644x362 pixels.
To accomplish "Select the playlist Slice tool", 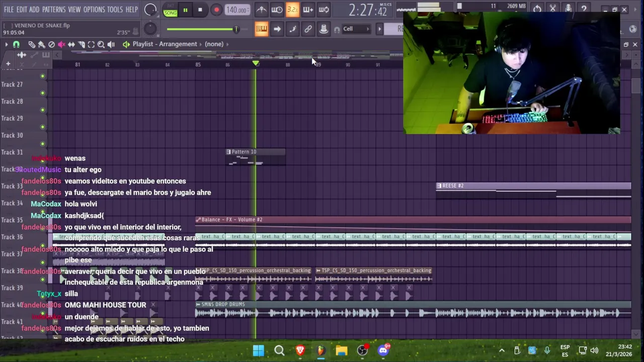I will (x=82, y=44).
